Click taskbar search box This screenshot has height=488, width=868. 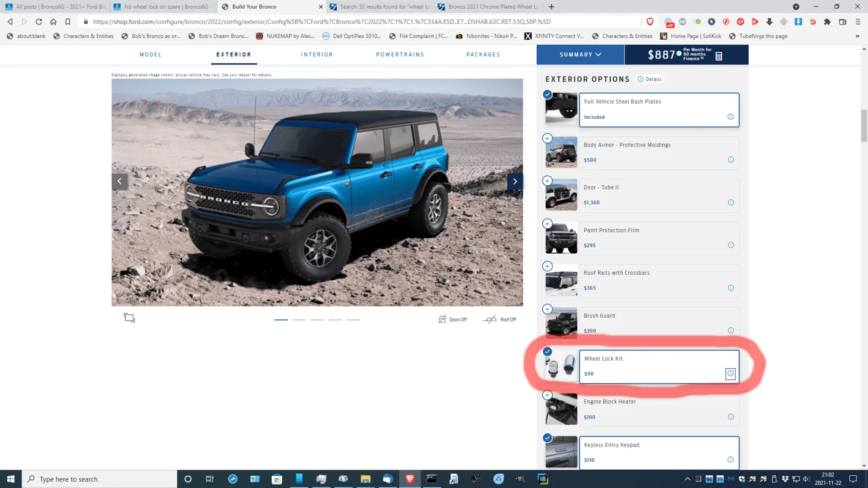[x=100, y=479]
